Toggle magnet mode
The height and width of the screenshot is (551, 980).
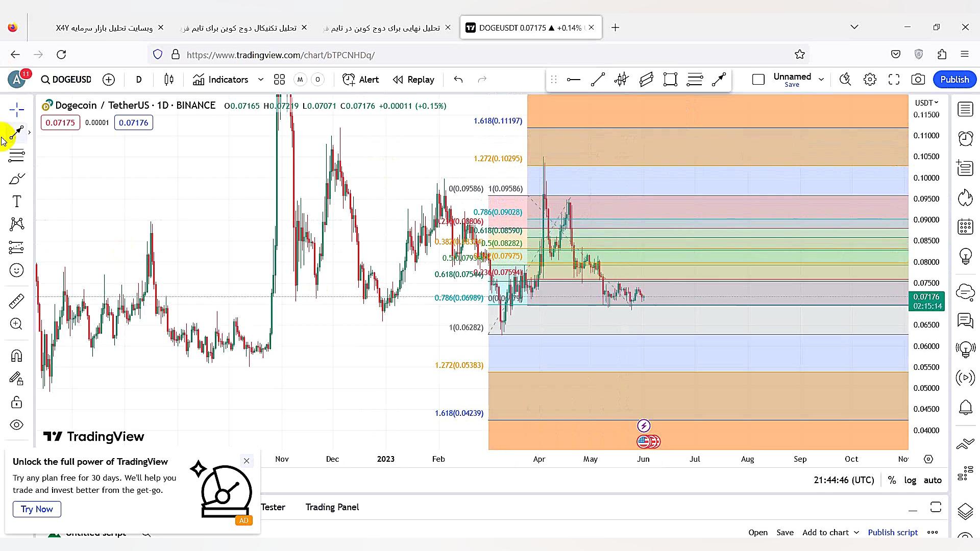coord(16,356)
